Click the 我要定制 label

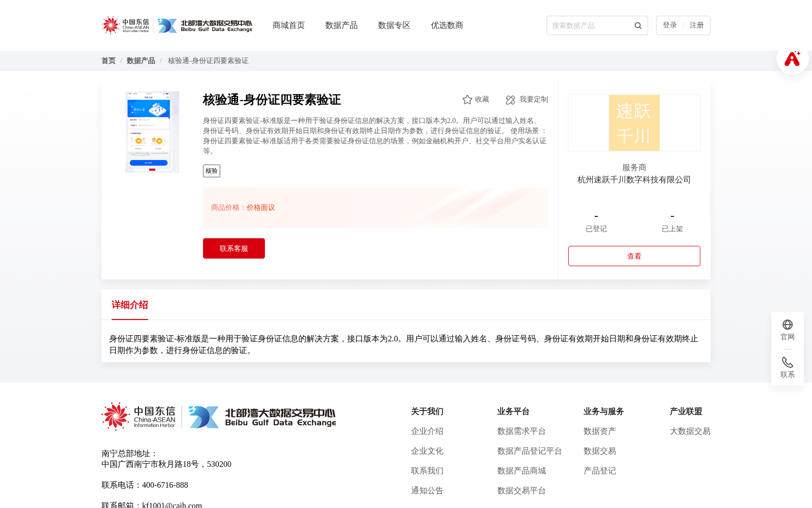tap(534, 100)
